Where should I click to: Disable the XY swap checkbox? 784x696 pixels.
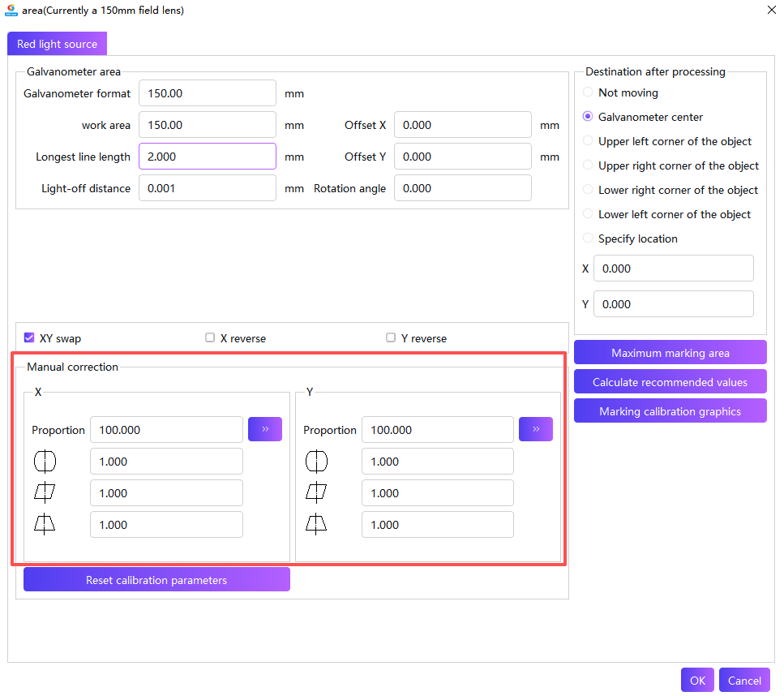tap(29, 337)
